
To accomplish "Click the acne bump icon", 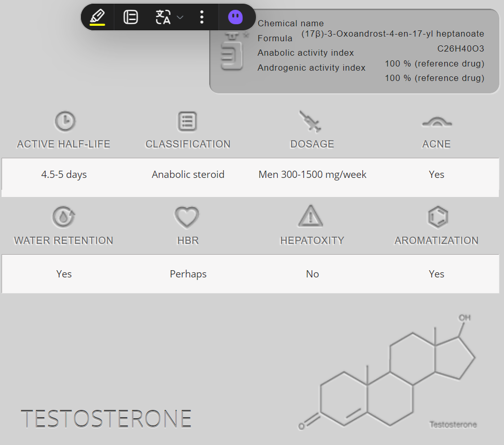I will tap(436, 122).
